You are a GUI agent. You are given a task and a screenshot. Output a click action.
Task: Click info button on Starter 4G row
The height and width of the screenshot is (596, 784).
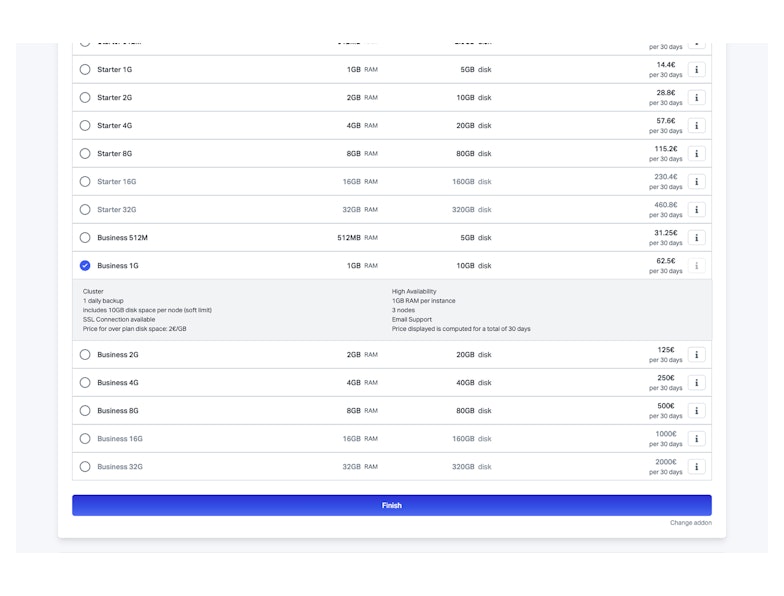coord(697,126)
